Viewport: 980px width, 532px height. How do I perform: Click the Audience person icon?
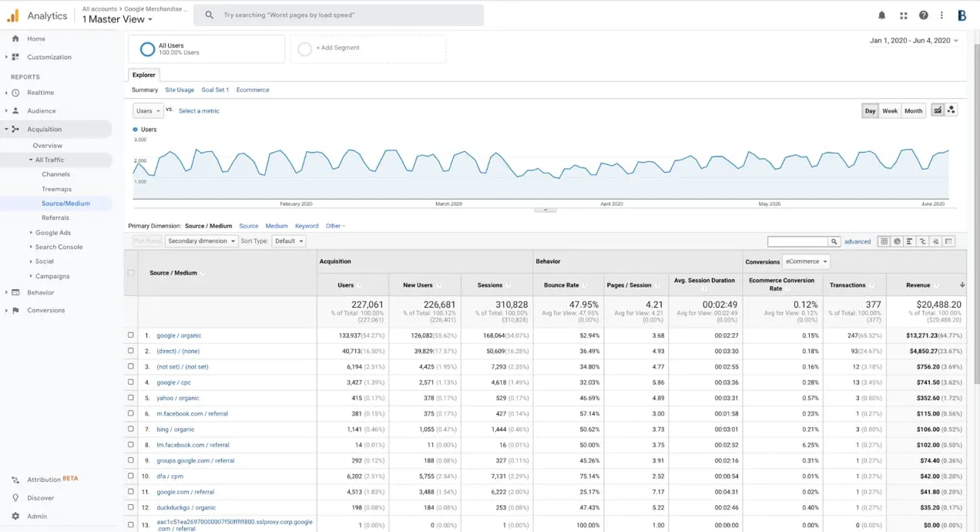(x=15, y=111)
